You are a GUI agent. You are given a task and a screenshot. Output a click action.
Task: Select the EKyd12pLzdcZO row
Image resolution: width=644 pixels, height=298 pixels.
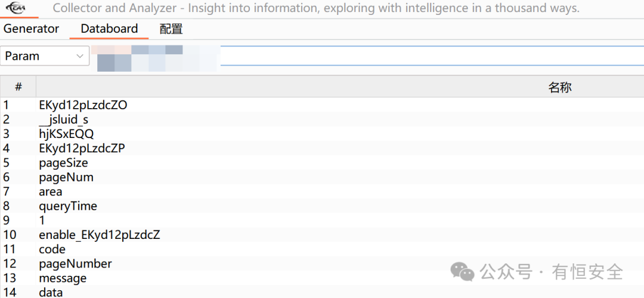point(83,105)
